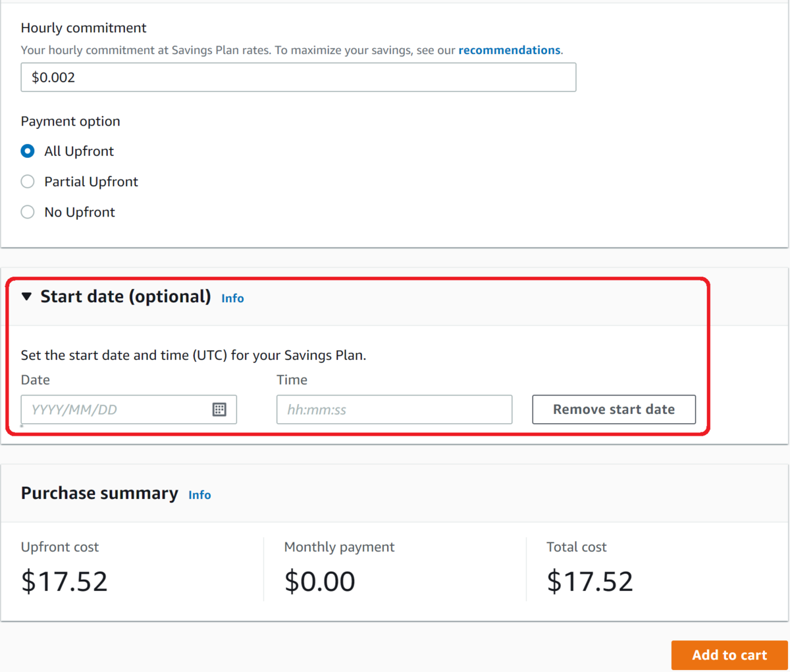Click the hh:mm:ss time input field
The height and width of the screenshot is (672, 790).
[394, 409]
